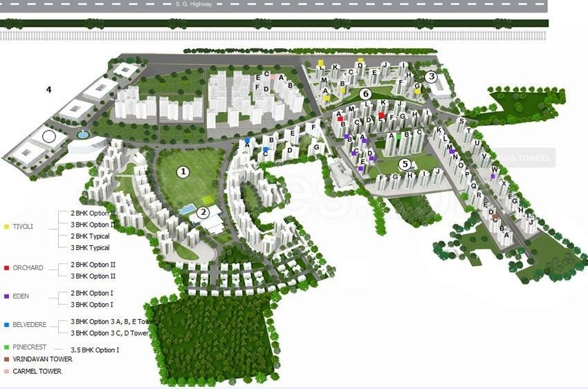Open Eden 2 BHK Option I plan

pos(92,293)
